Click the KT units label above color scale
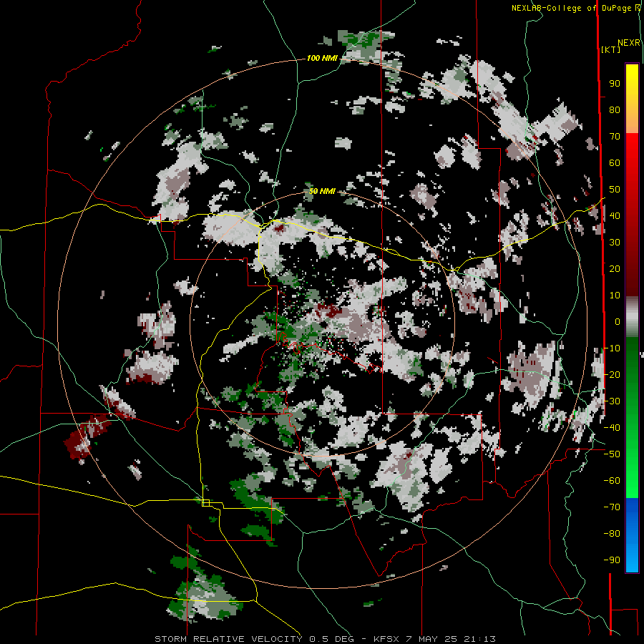The height and width of the screenshot is (644, 644). click(610, 49)
